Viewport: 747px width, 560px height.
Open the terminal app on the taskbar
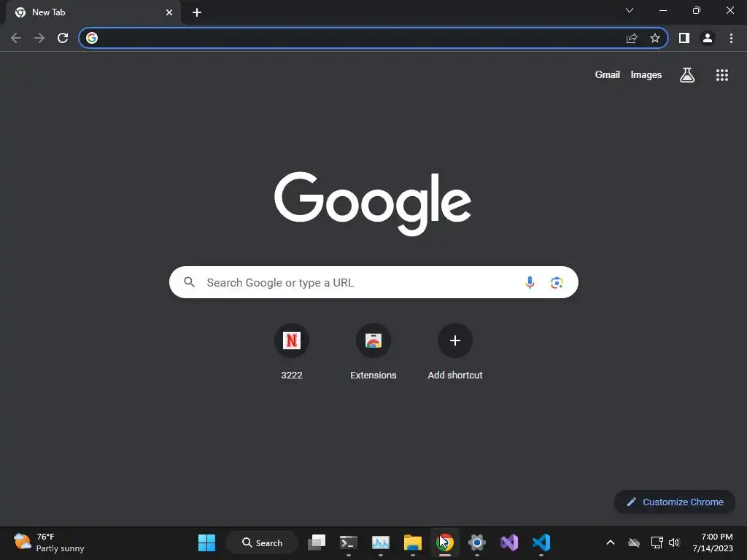[349, 542]
